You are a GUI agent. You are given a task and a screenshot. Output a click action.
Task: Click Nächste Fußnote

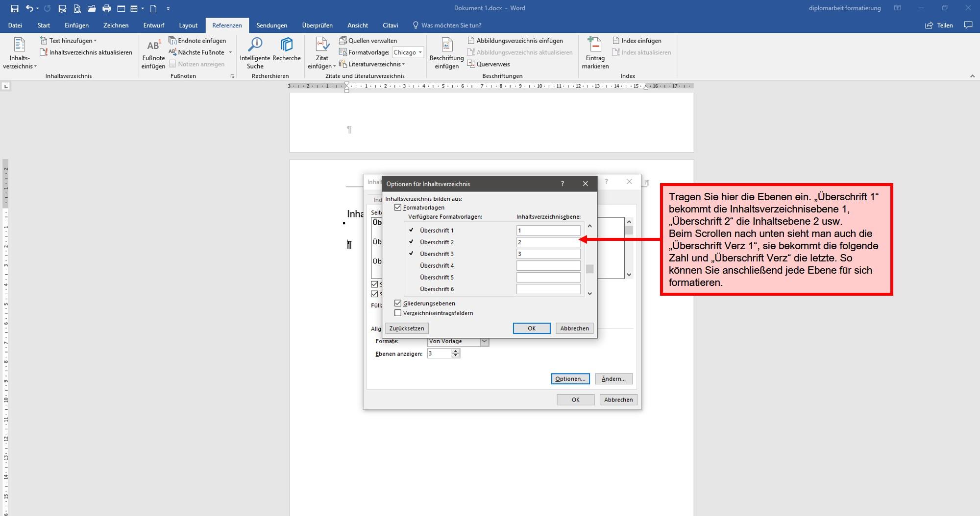[196, 52]
